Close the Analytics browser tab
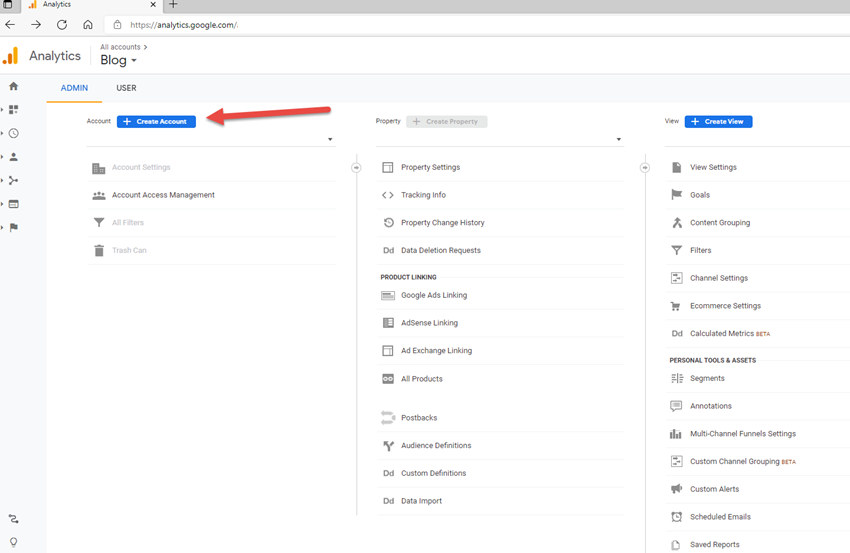This screenshot has height=553, width=850. pyautogui.click(x=153, y=4)
